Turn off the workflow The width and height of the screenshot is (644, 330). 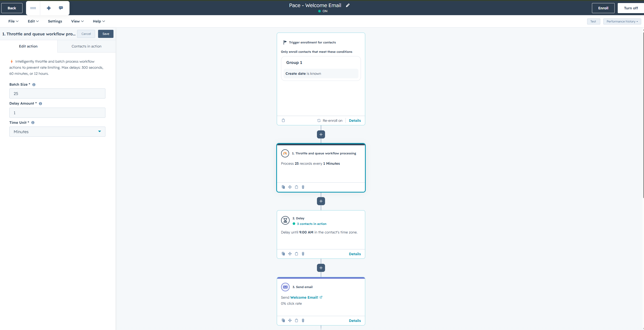pyautogui.click(x=631, y=8)
